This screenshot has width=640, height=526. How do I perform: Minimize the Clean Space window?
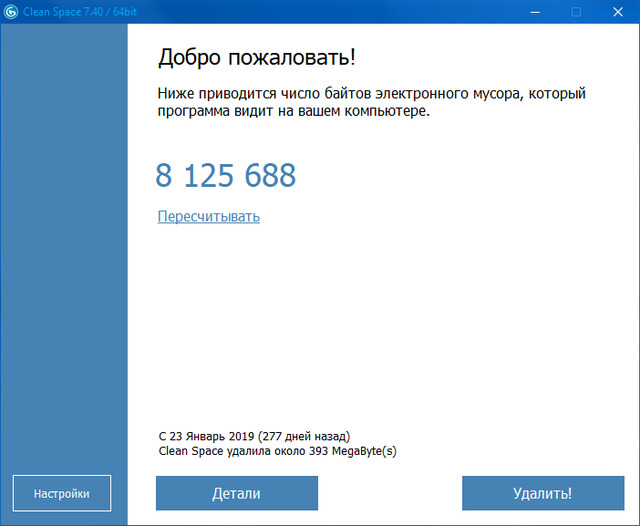[532, 12]
